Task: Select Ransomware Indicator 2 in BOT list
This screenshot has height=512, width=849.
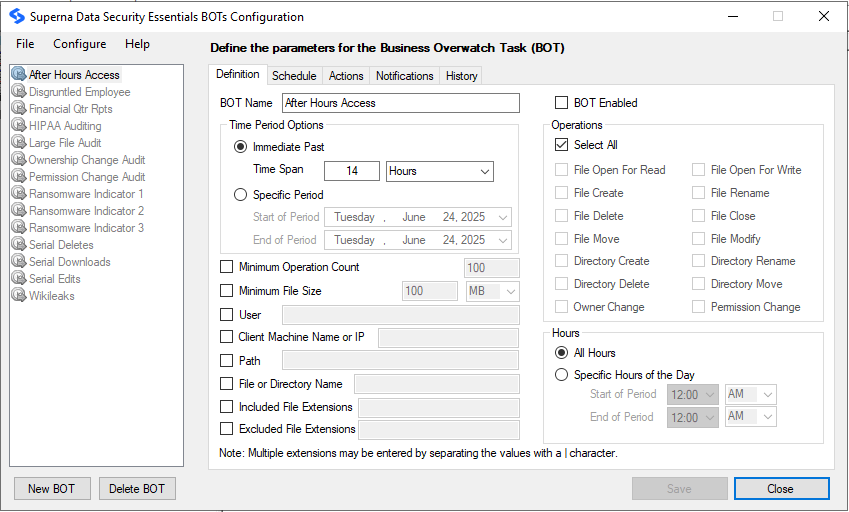Action: point(86,211)
